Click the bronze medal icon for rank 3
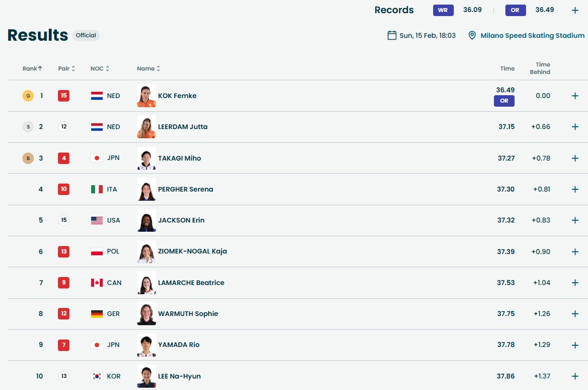 (x=28, y=158)
